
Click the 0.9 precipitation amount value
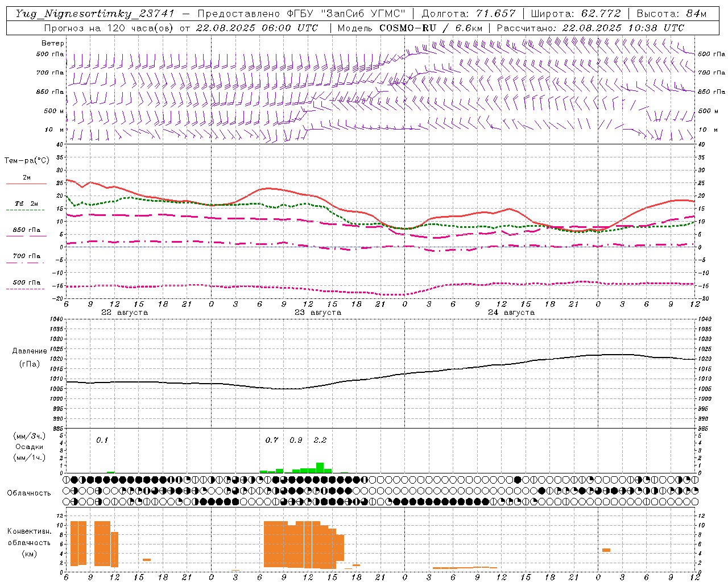click(296, 440)
